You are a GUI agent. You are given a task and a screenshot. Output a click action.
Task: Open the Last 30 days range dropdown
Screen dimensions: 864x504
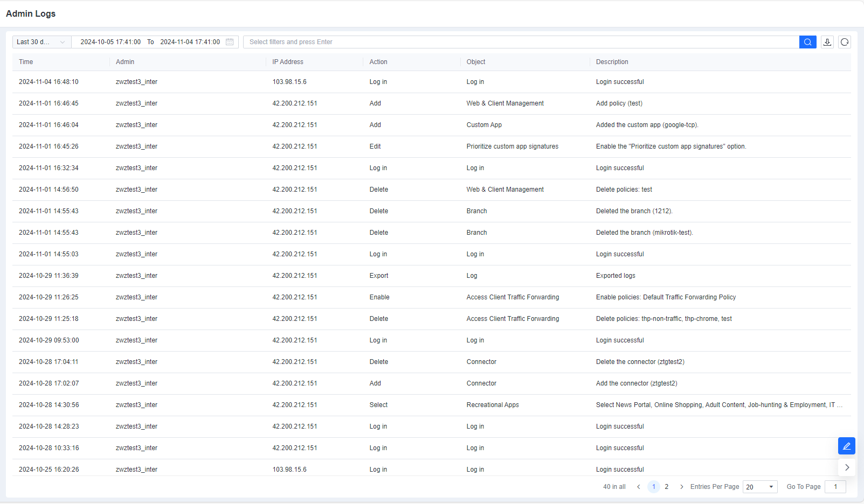click(x=42, y=42)
